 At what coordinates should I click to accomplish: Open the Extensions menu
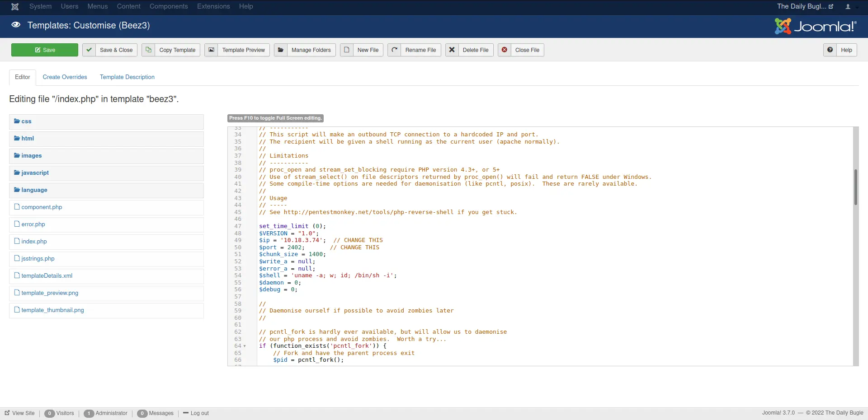click(213, 6)
